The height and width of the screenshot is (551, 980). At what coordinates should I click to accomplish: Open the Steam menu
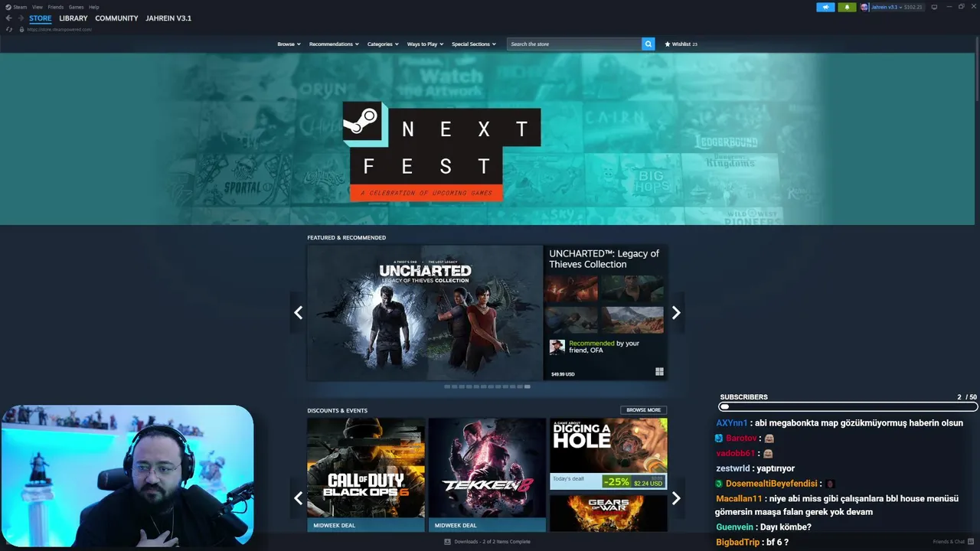tap(20, 7)
